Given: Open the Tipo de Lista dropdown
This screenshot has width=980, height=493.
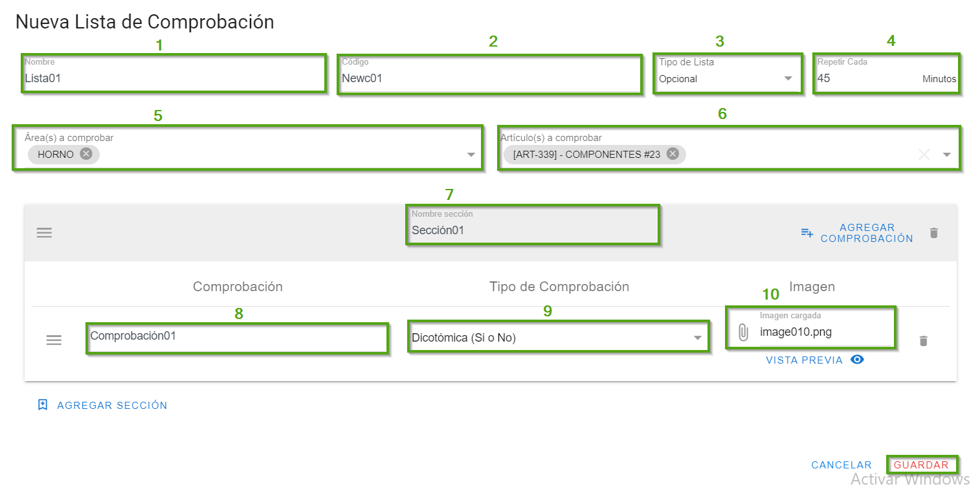Looking at the screenshot, I should [788, 79].
